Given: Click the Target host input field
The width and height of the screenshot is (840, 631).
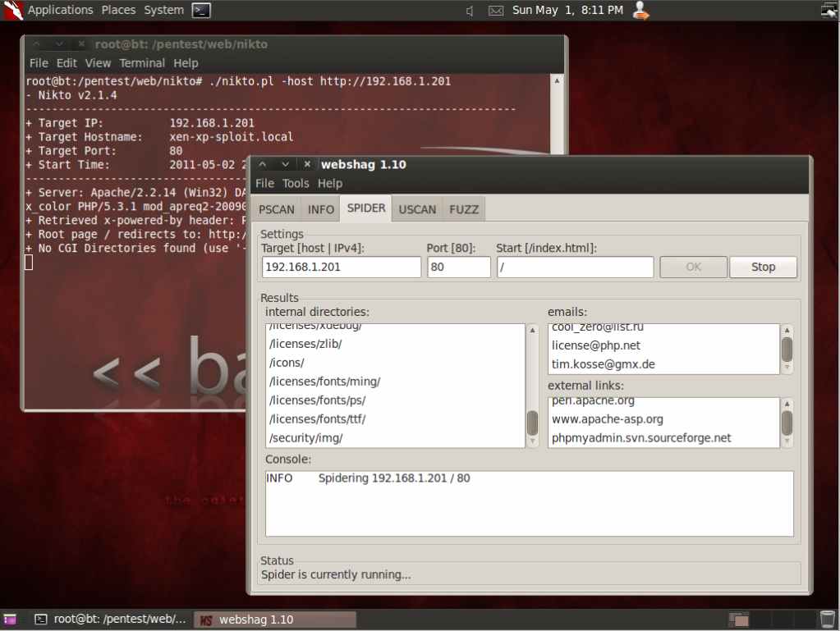Looking at the screenshot, I should [341, 267].
